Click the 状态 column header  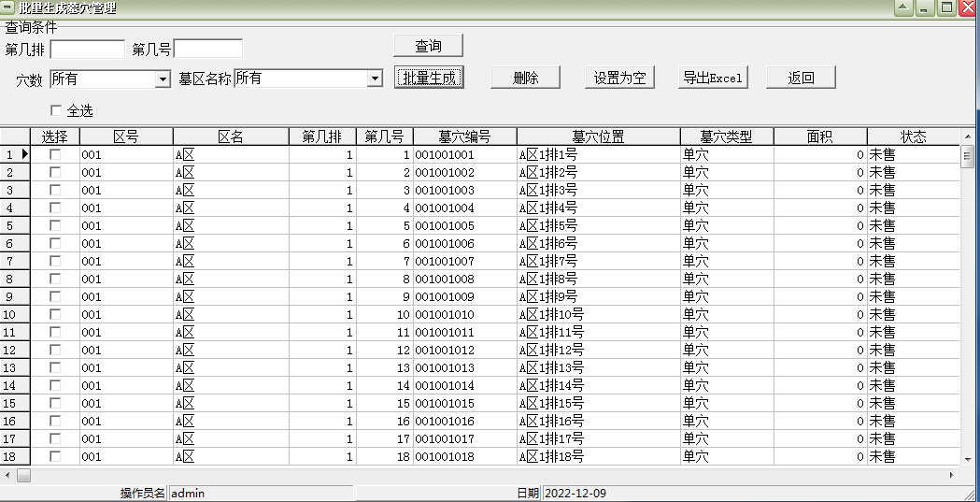[913, 136]
